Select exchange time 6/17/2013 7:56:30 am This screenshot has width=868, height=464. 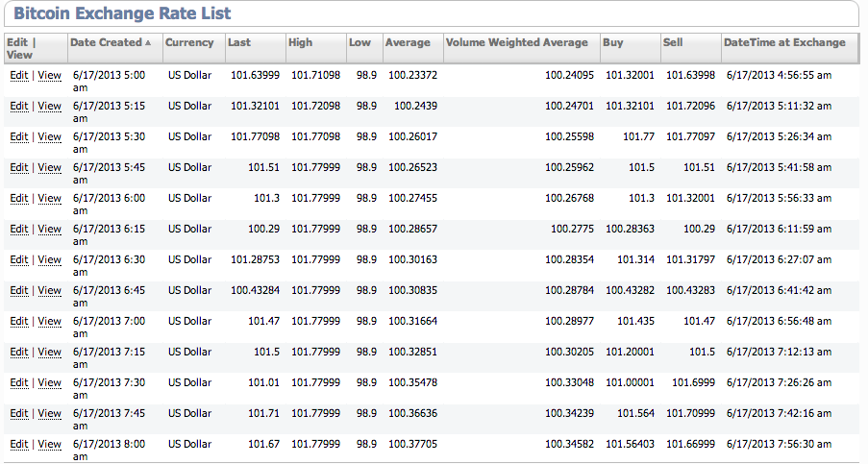779,444
